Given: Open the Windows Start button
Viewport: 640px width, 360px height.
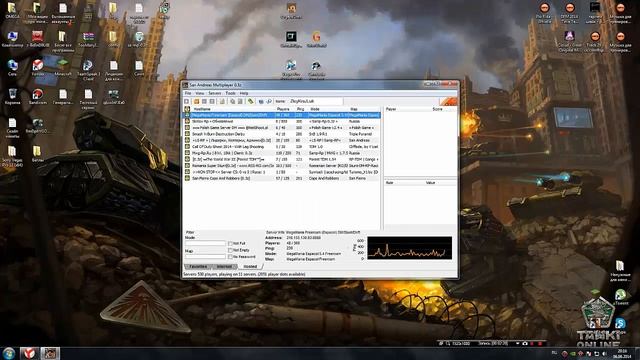Looking at the screenshot, I should pos(9,353).
